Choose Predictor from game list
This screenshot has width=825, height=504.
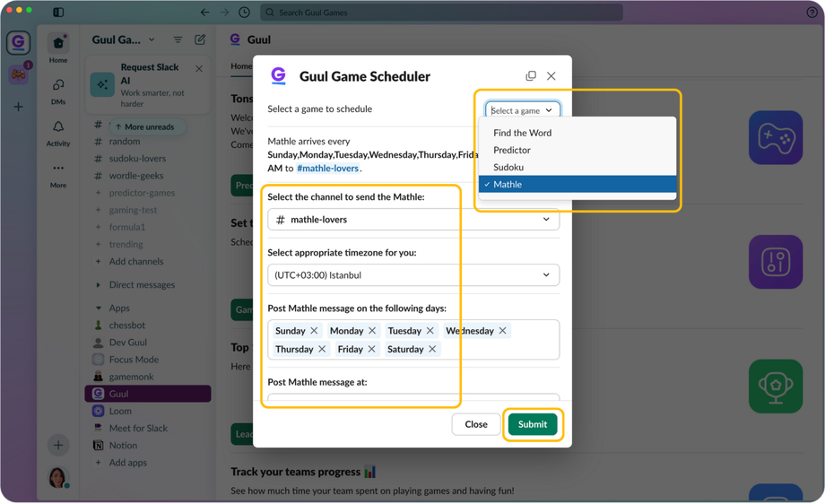[x=577, y=150]
